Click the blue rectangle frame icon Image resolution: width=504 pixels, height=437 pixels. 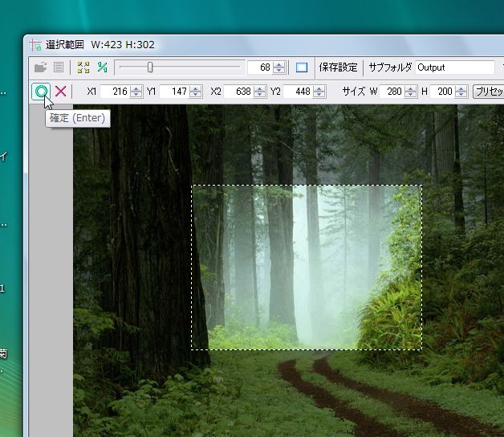(x=302, y=67)
